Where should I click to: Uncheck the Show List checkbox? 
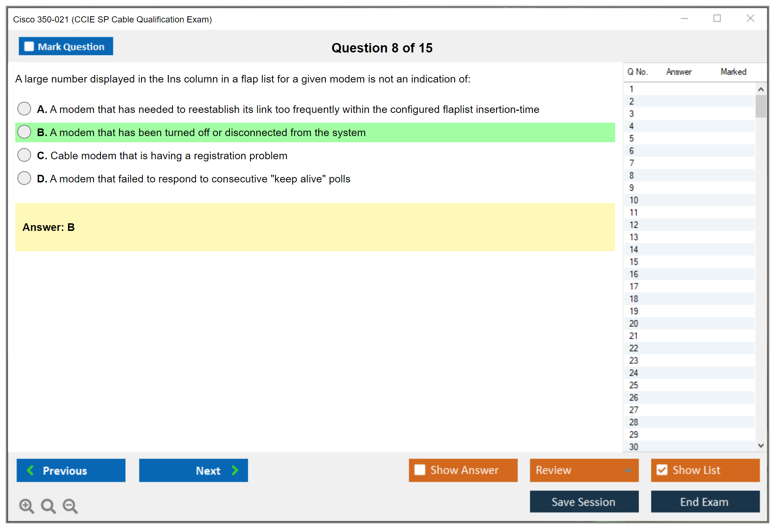click(x=662, y=470)
